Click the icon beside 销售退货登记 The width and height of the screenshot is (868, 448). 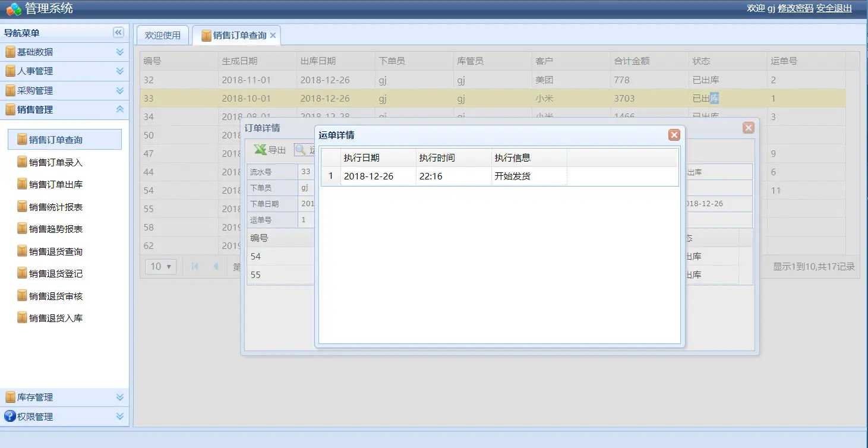pos(23,273)
